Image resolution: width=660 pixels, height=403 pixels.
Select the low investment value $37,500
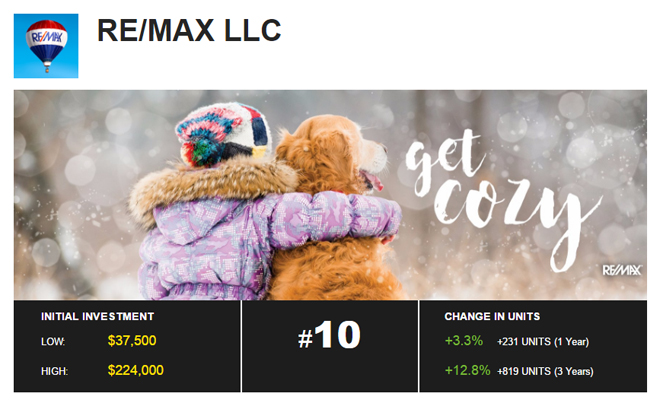(132, 340)
